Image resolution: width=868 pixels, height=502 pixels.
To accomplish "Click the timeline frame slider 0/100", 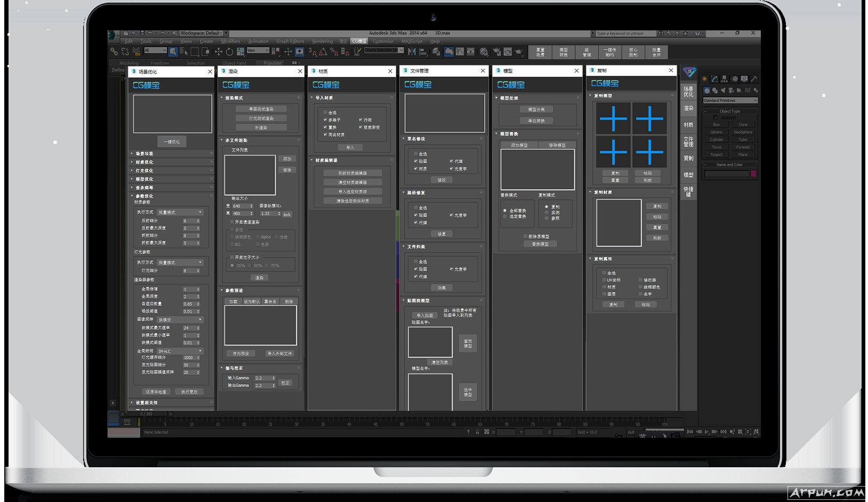I will pos(147,414).
